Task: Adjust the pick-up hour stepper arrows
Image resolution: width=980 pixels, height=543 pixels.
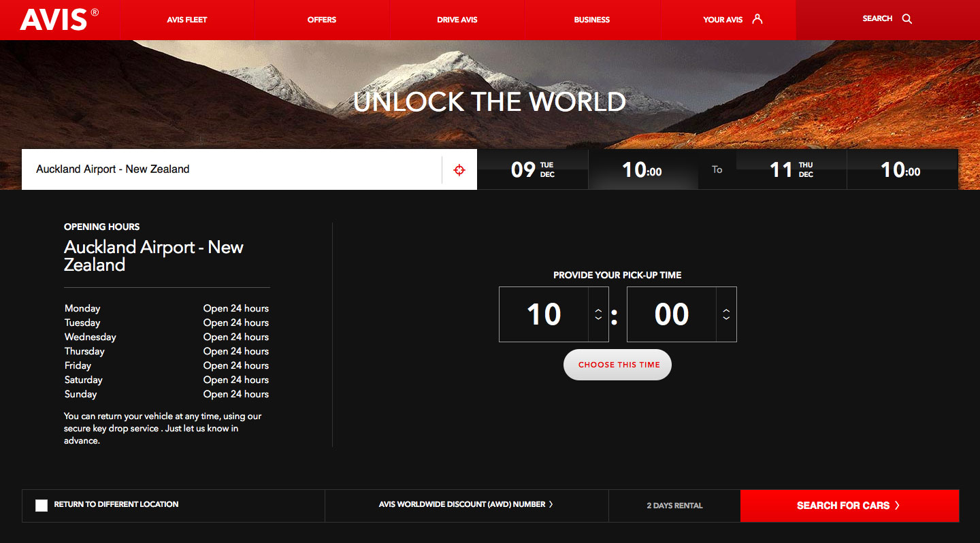Action: coord(598,314)
